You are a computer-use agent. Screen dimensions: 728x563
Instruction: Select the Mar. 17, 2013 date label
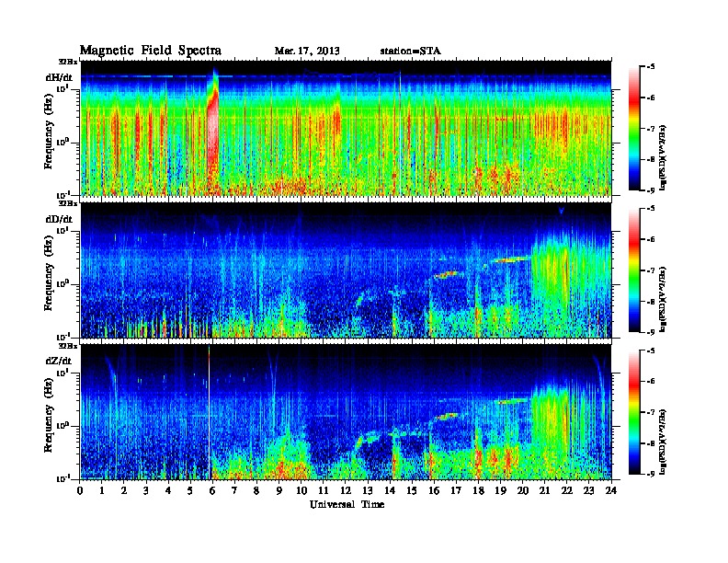[307, 51]
